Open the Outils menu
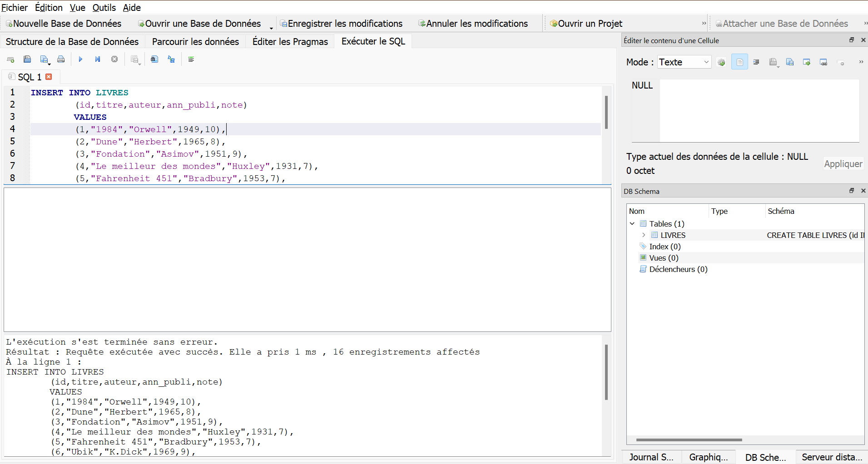This screenshot has width=868, height=464. pos(104,8)
